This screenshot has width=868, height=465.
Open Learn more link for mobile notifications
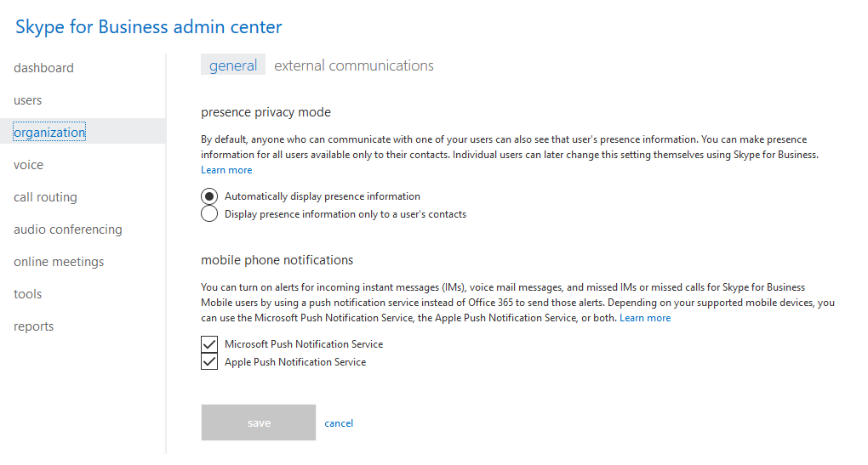click(x=645, y=318)
